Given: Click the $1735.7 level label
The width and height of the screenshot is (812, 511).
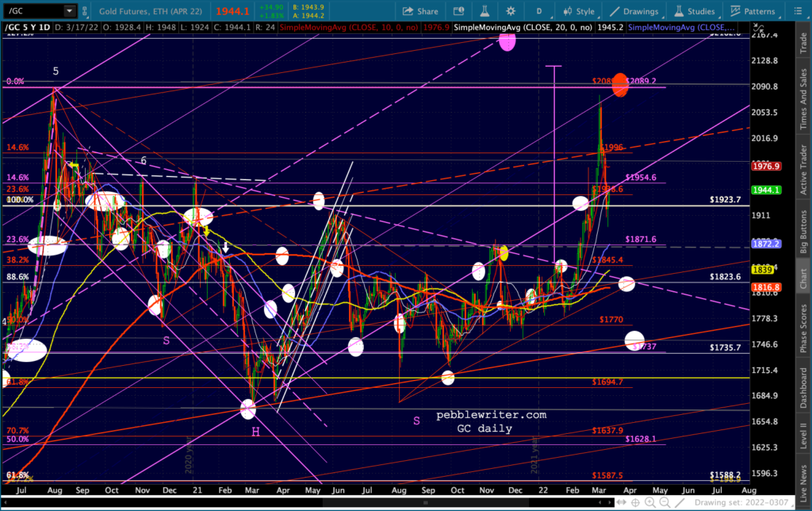Looking at the screenshot, I should pyautogui.click(x=725, y=348).
